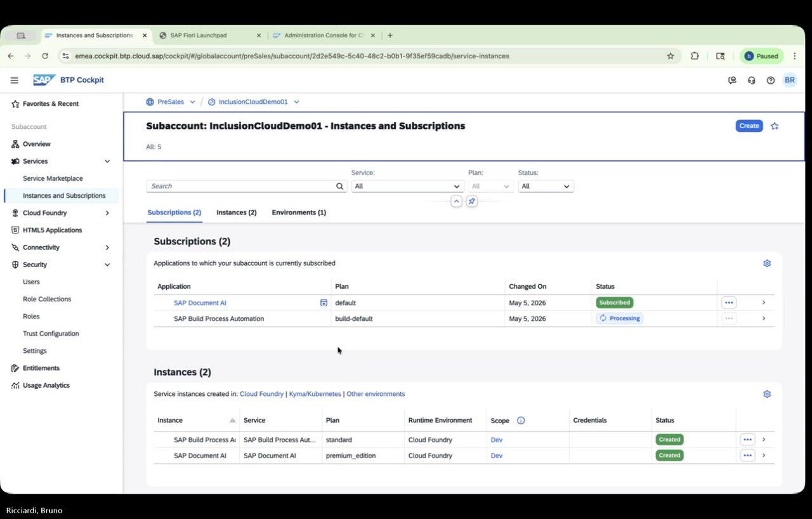Open actions menu for SAP Document AI instance
The image size is (812, 519).
747,455
